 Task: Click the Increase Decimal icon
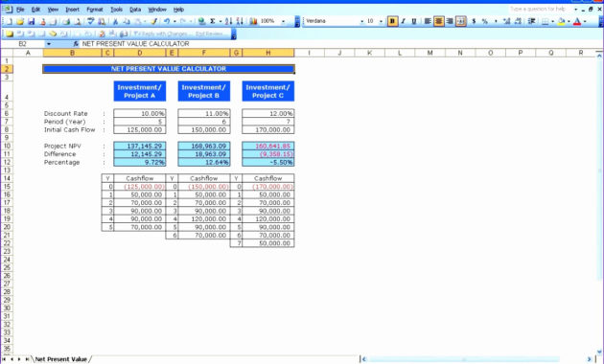[x=507, y=21]
